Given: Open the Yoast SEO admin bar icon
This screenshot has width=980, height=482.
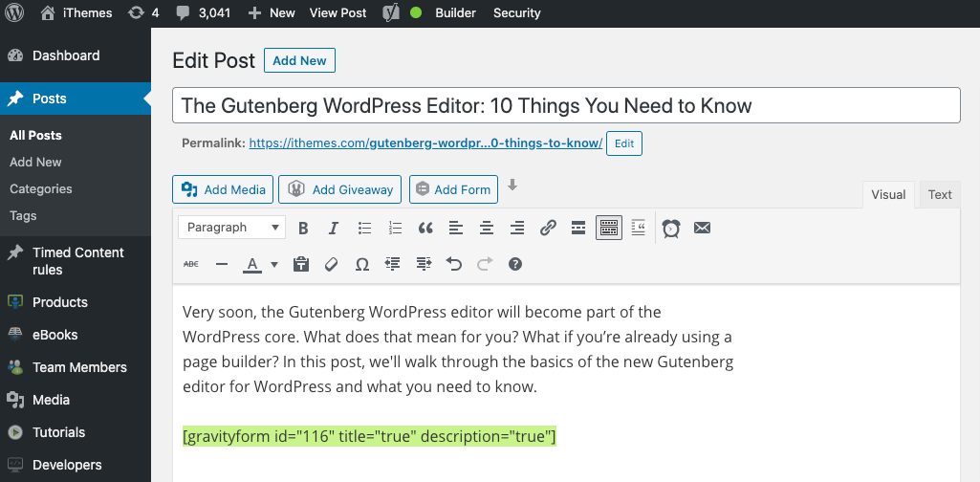Looking at the screenshot, I should (391, 12).
